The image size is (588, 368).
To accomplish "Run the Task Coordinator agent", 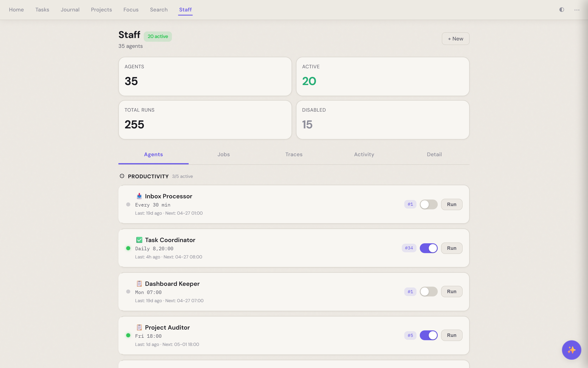I will [452, 248].
